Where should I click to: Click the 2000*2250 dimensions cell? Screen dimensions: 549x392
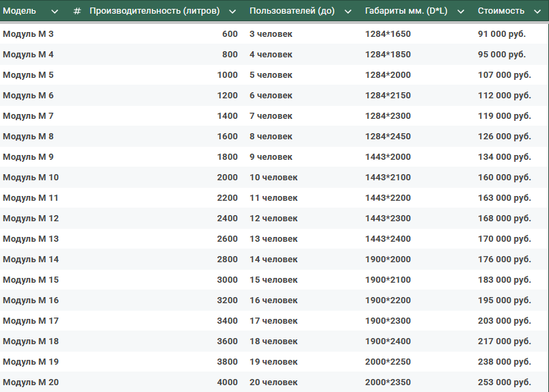pyautogui.click(x=388, y=362)
